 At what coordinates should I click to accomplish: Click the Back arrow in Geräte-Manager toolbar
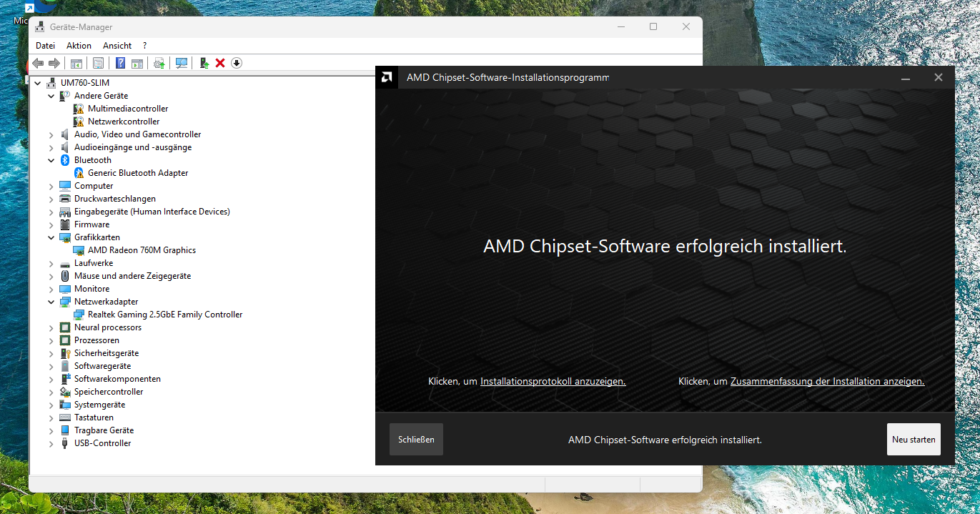coord(38,63)
